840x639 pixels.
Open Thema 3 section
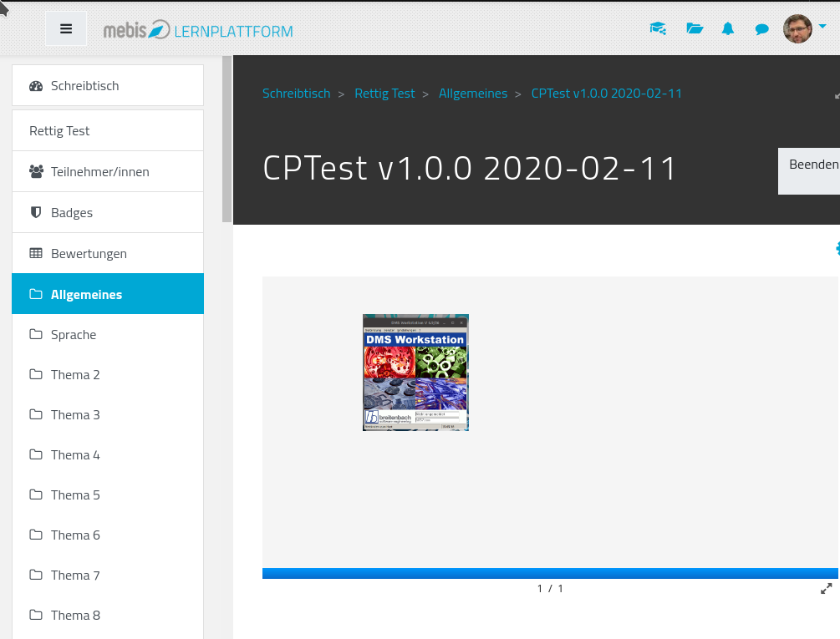108,415
